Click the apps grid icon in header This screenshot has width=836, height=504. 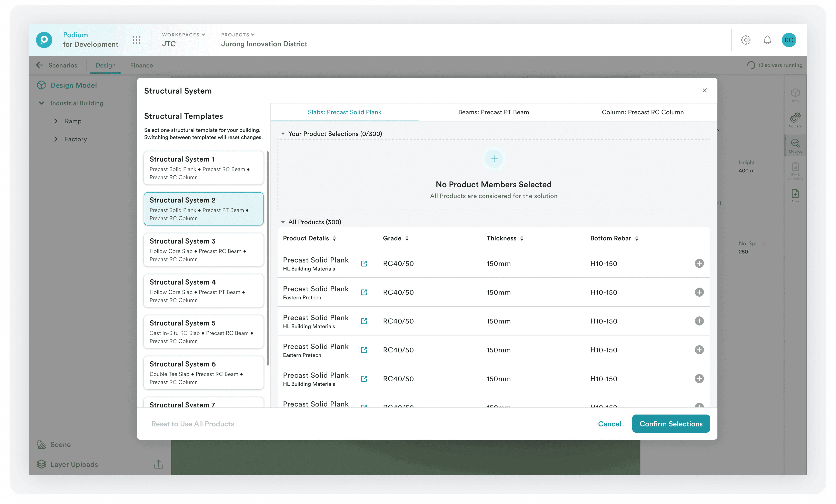coord(136,40)
